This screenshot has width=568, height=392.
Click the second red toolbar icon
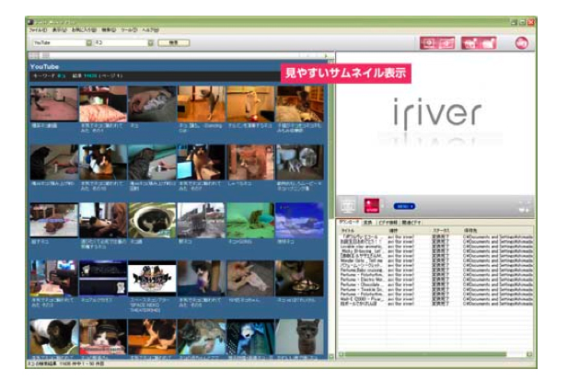point(447,42)
